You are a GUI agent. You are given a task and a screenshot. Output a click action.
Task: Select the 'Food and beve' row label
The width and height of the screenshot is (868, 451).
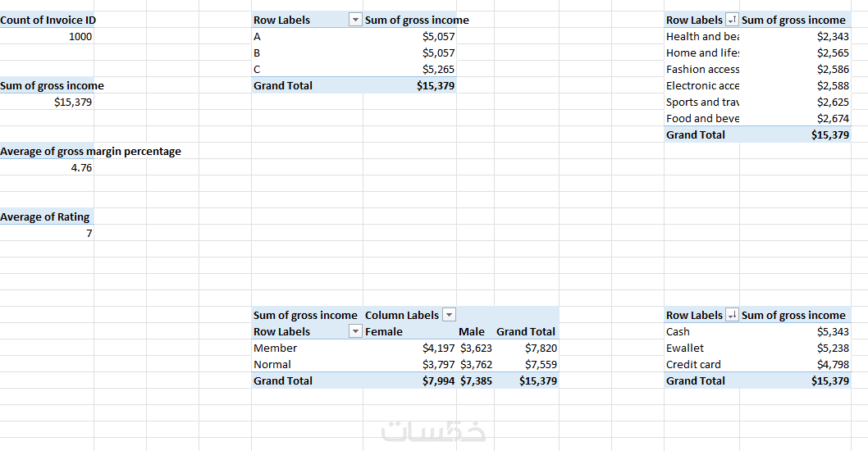[x=702, y=118]
